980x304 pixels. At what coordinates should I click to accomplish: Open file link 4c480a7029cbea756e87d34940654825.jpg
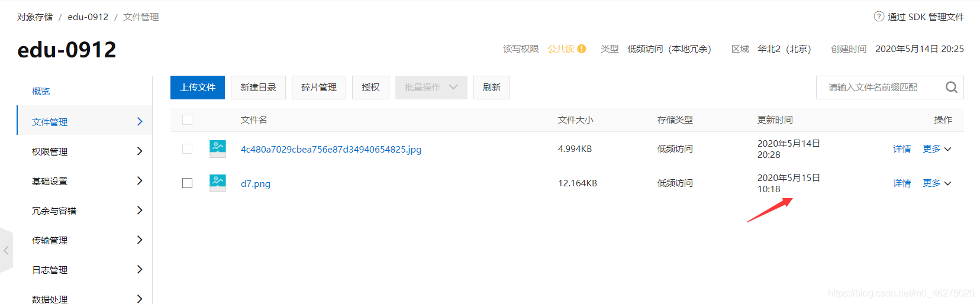coord(331,149)
